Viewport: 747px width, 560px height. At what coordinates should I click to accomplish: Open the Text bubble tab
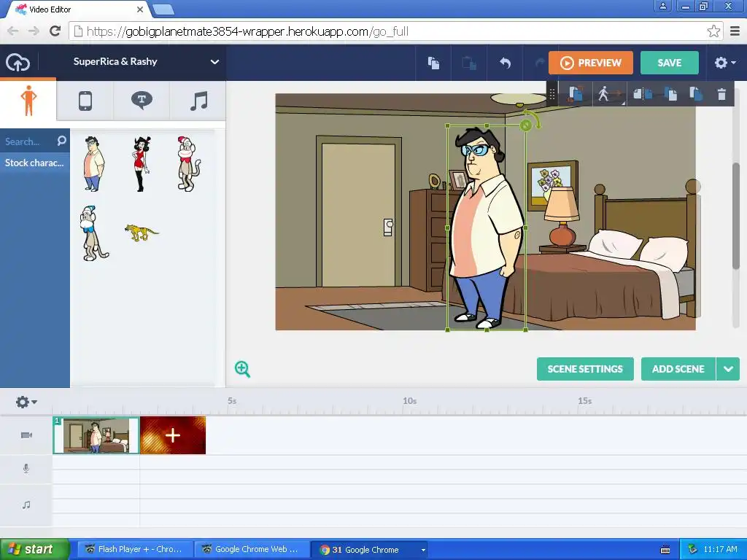pos(142,101)
